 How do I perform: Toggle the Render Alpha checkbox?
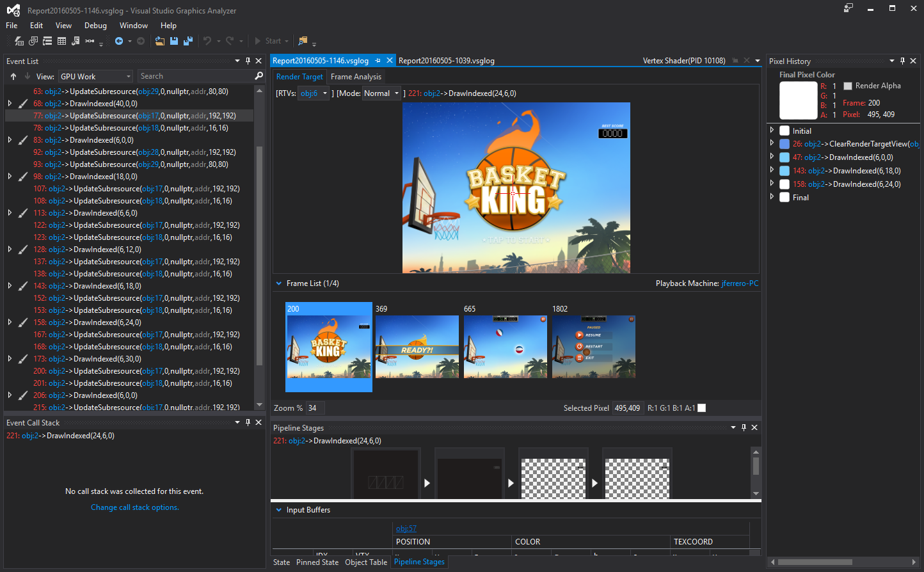(x=848, y=86)
